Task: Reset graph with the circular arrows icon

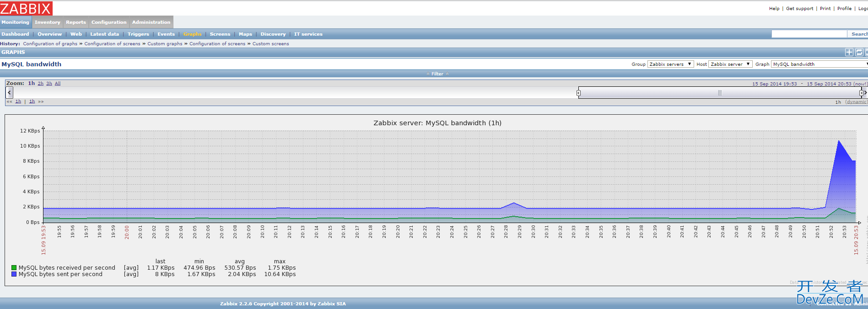Action: [859, 52]
